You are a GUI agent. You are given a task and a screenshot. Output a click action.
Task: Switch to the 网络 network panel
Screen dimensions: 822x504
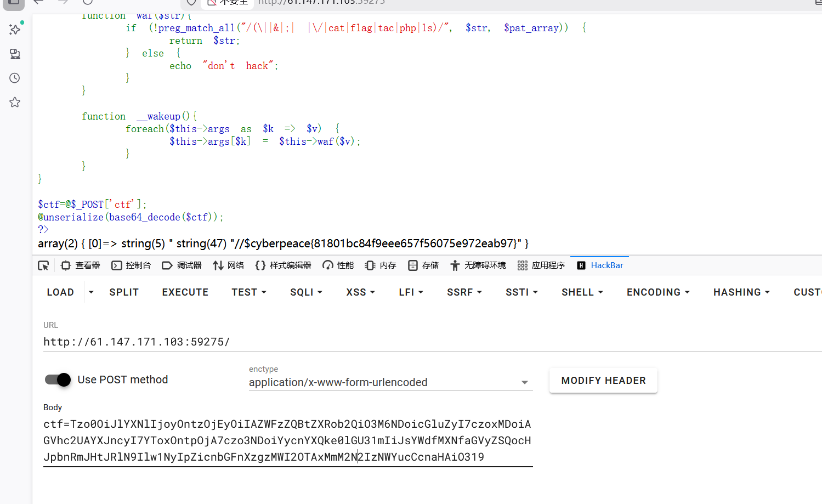(228, 265)
